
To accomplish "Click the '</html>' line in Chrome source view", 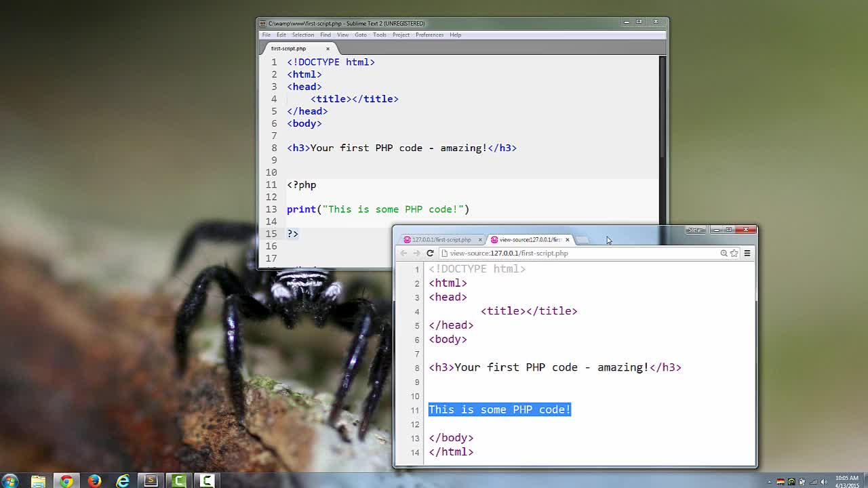I will point(451,452).
